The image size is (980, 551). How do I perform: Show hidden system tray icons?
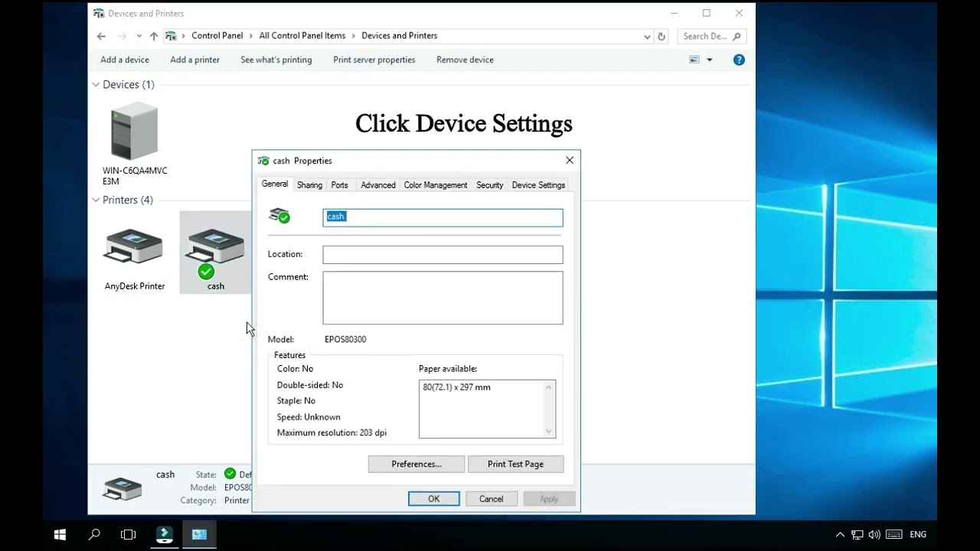[840, 535]
